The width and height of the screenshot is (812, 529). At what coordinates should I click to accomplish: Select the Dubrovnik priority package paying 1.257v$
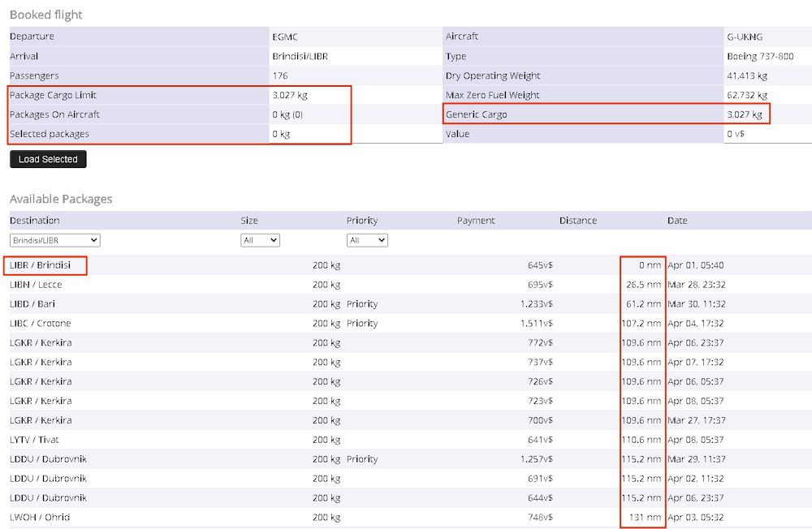point(48,459)
